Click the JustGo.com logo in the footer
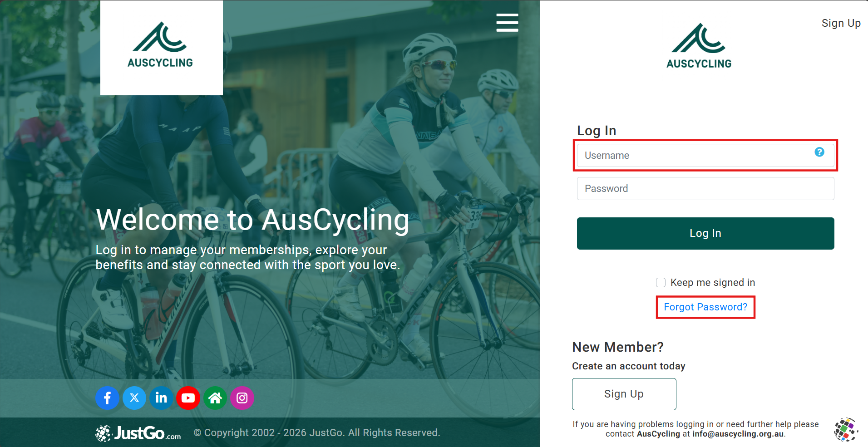 point(138,433)
